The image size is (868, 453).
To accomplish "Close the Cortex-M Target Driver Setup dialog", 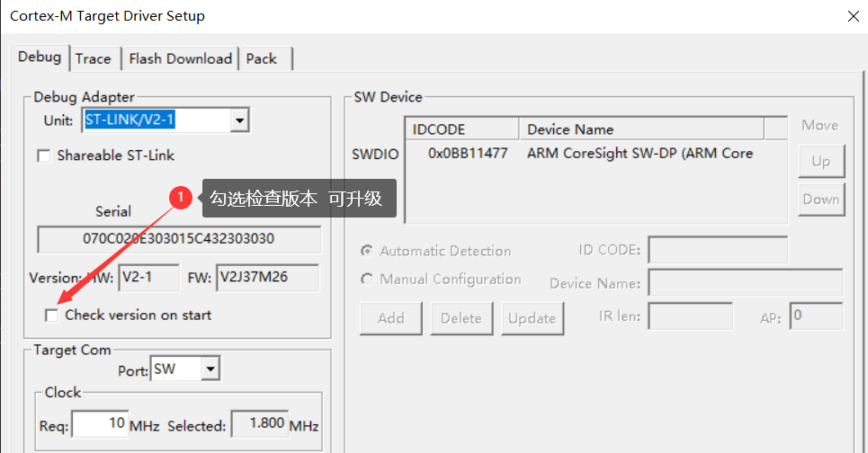I will [853, 16].
